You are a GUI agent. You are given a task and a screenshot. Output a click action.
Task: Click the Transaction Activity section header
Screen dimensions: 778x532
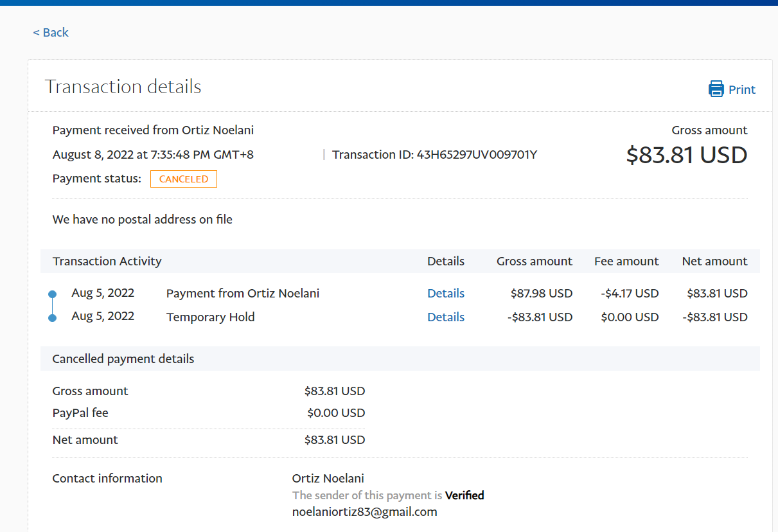107,261
